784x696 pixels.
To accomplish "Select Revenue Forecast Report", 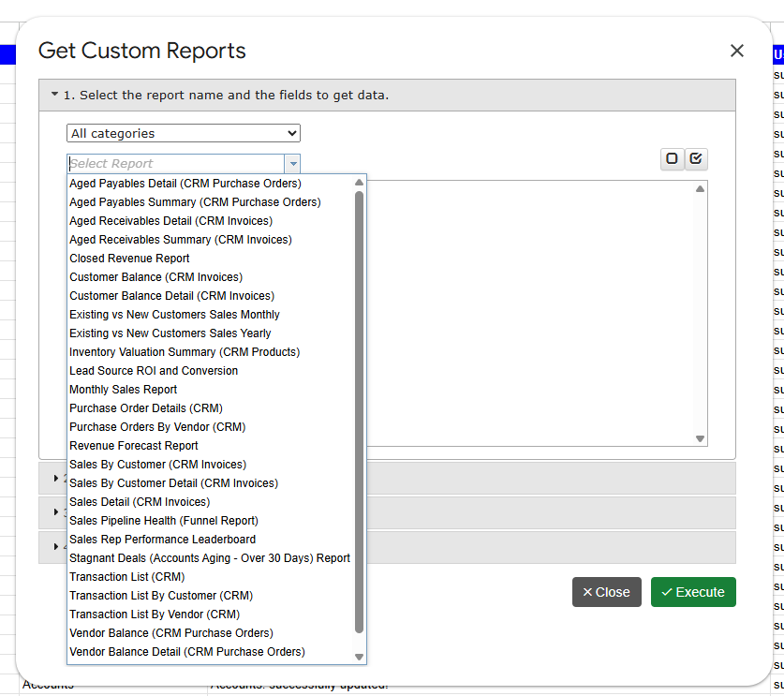I will 134,446.
